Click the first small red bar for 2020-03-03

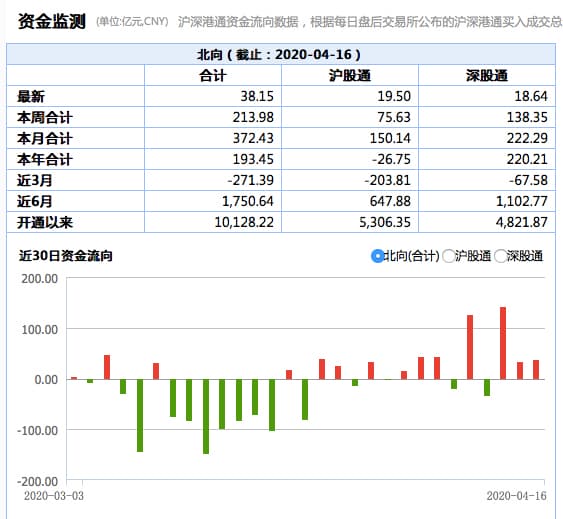click(74, 378)
